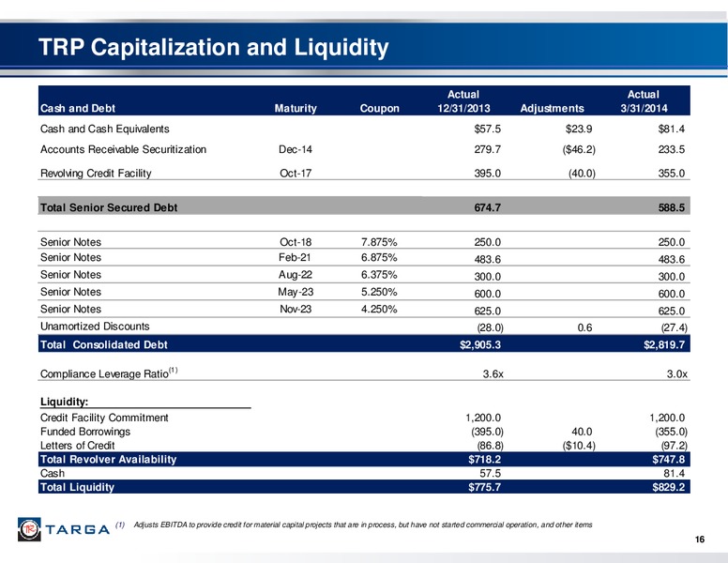Click the '(28.0)' unamortized discounts value

click(x=490, y=328)
